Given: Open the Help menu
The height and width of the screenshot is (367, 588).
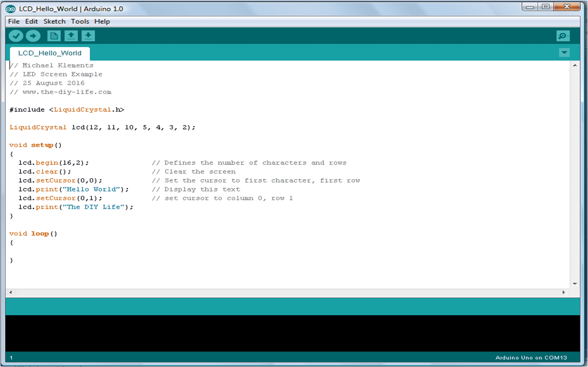Looking at the screenshot, I should click(x=102, y=22).
